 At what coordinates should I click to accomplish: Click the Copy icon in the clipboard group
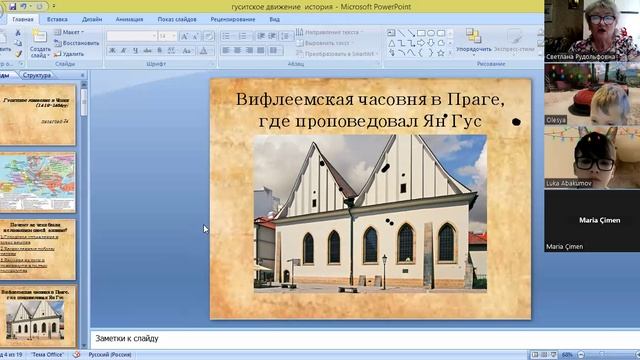(18, 43)
